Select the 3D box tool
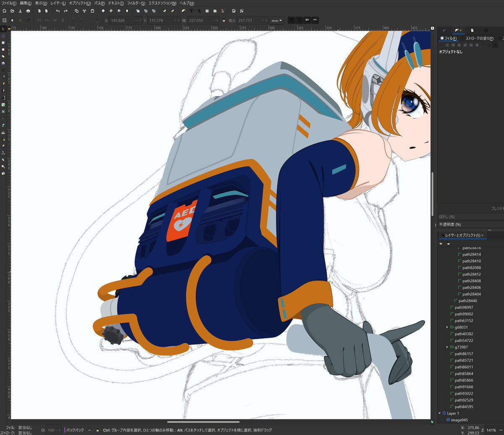Screen dimensions: 504x435 (x=3, y=63)
